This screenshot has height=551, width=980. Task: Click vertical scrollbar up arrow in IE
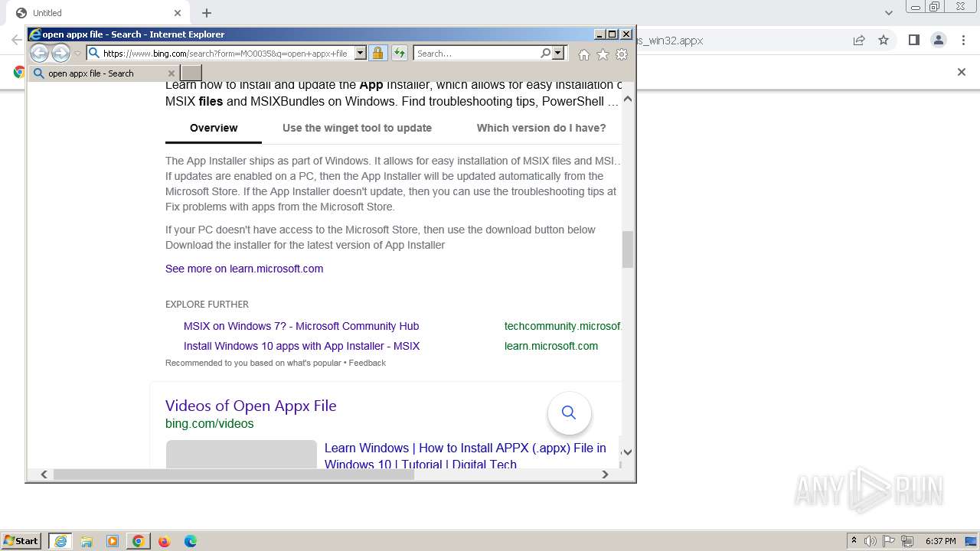(628, 99)
